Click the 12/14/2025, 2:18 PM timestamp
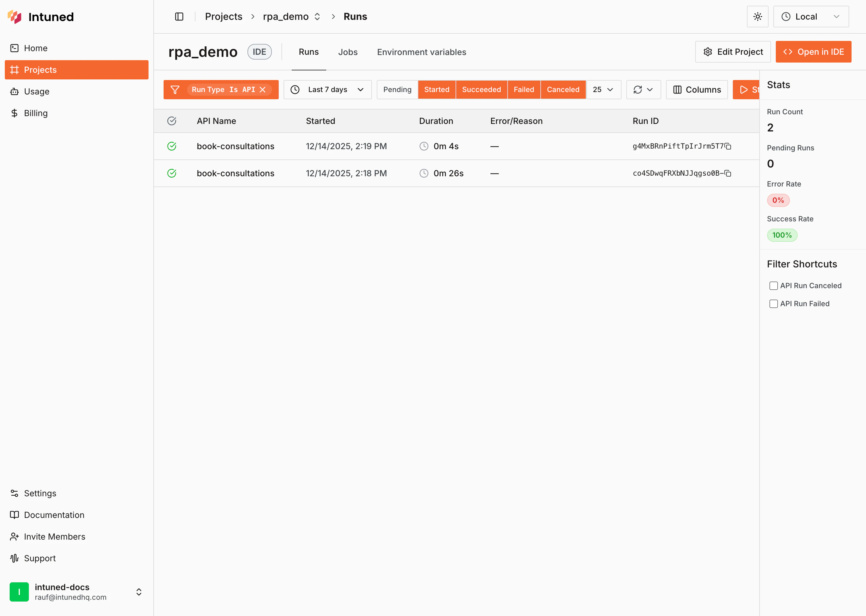Image resolution: width=866 pixels, height=616 pixels. point(346,173)
